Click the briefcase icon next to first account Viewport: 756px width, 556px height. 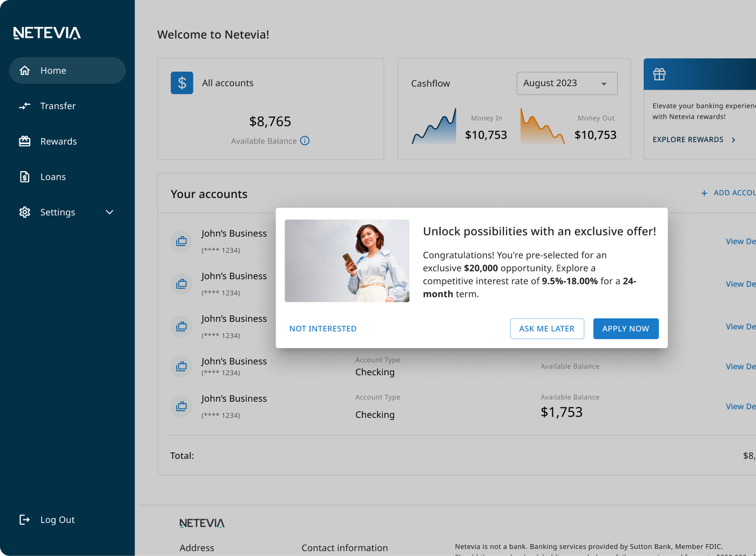[181, 241]
